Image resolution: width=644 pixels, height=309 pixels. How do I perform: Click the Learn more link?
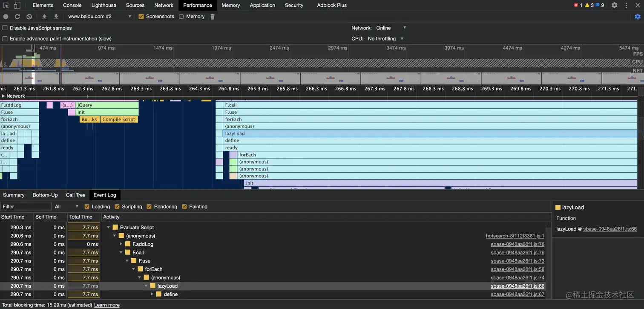(107, 305)
